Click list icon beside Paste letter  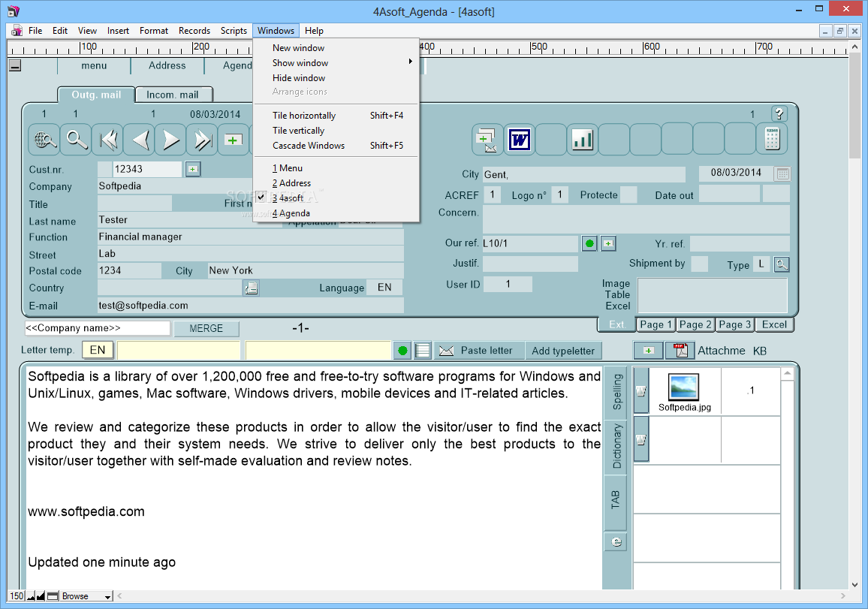pos(423,351)
